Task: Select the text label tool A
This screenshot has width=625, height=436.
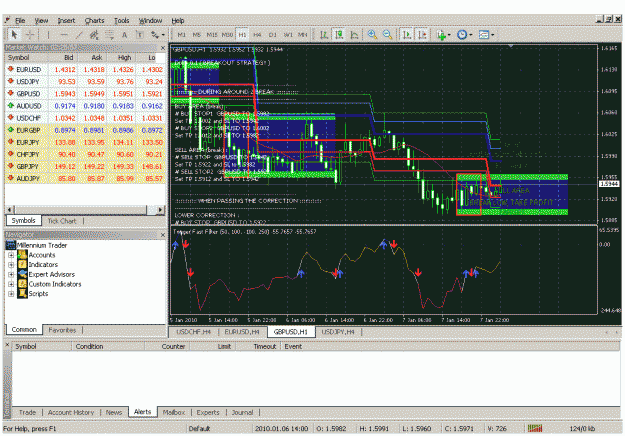Action: tap(124, 35)
